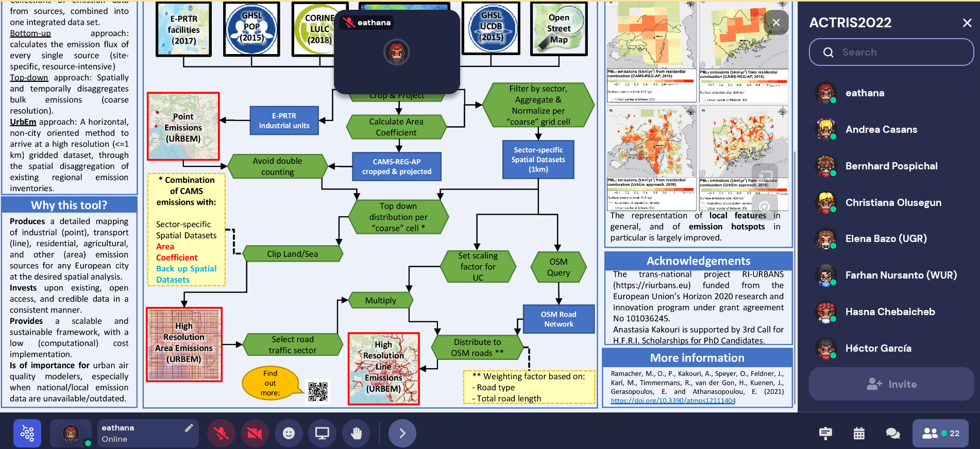The image size is (980, 449).
Task: Click the Invite button
Action: tap(891, 384)
